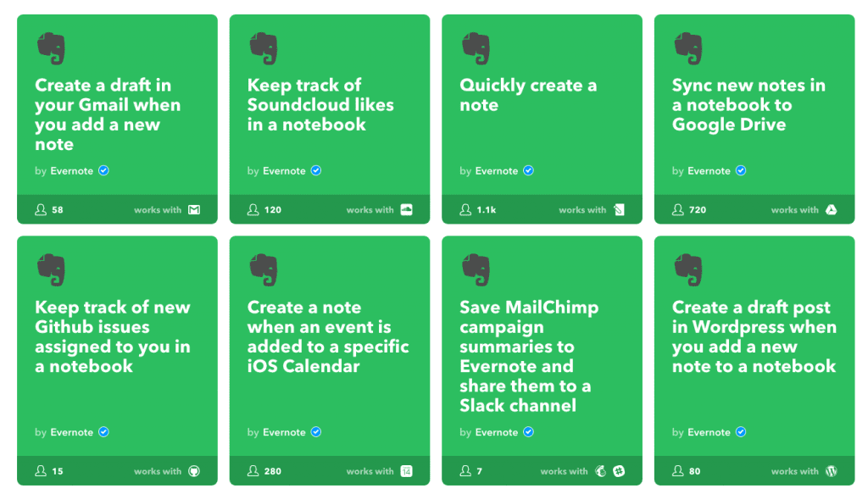The width and height of the screenshot is (868, 494).
Task: Click the '120' user count
Action: click(x=273, y=210)
